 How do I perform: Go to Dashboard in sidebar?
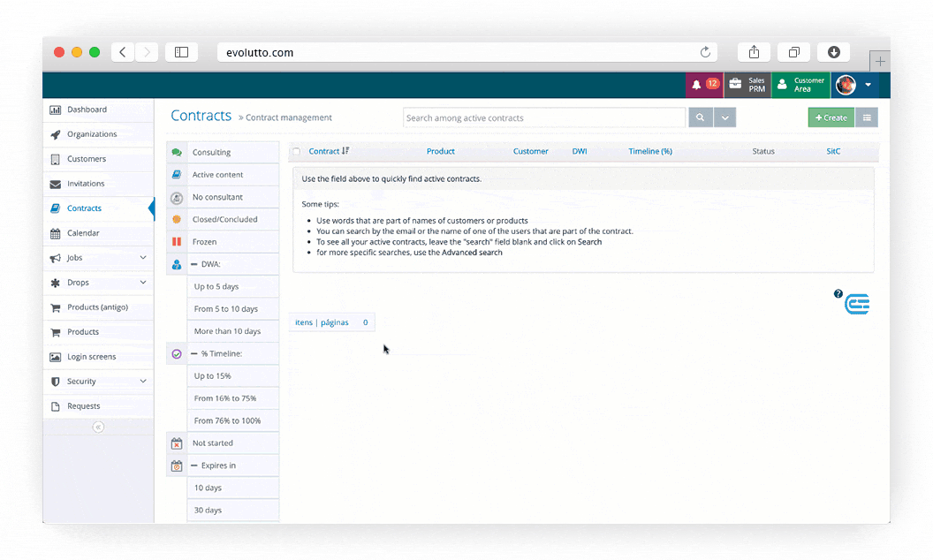pyautogui.click(x=87, y=110)
